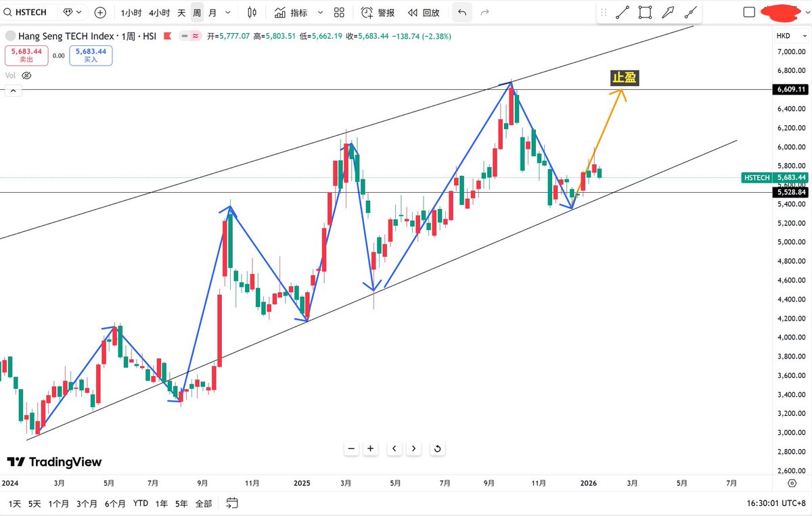Viewport: 812px width, 516px height.
Task: Click the closing price 收=5,683.44 value
Action: click(x=366, y=36)
